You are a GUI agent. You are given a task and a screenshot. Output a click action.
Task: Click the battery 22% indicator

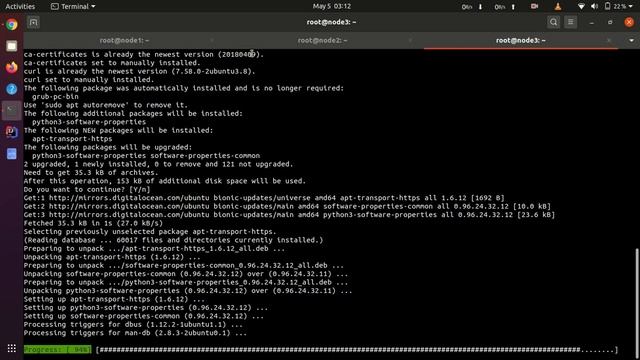(x=616, y=6)
